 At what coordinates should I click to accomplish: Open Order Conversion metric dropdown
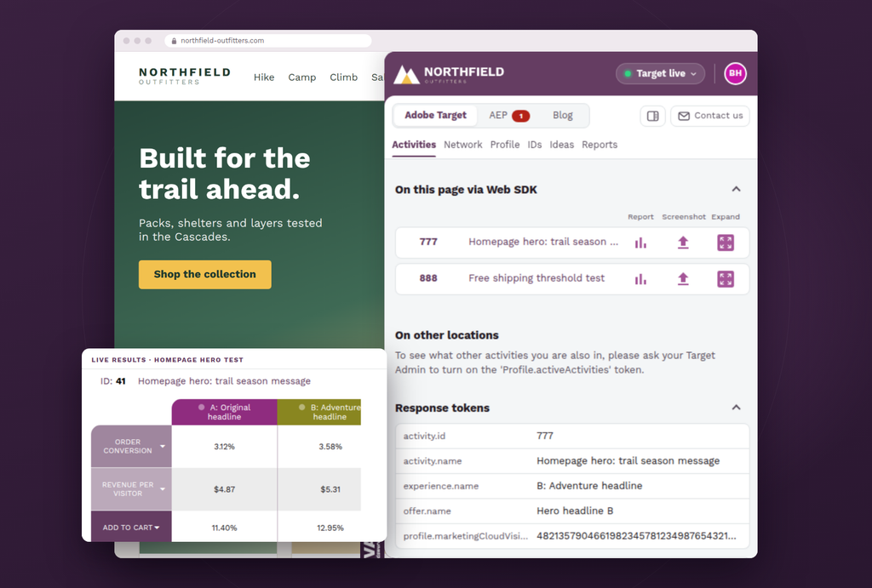click(x=163, y=446)
